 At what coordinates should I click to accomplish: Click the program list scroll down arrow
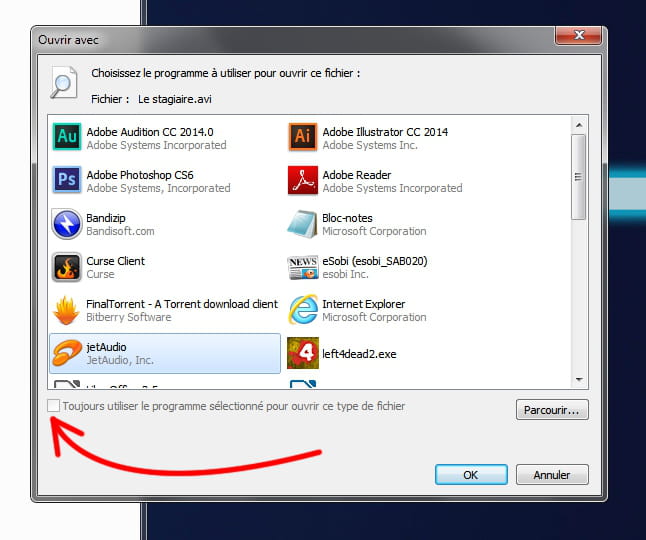pos(579,379)
